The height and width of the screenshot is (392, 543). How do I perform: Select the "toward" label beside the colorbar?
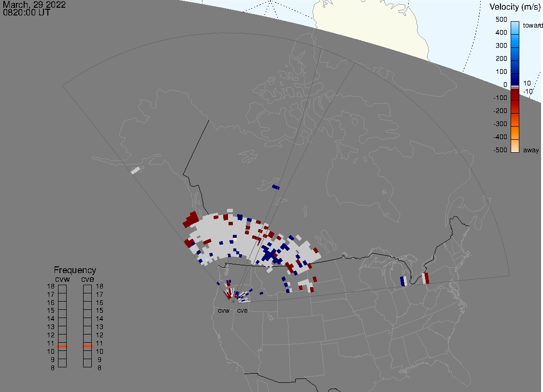532,25
